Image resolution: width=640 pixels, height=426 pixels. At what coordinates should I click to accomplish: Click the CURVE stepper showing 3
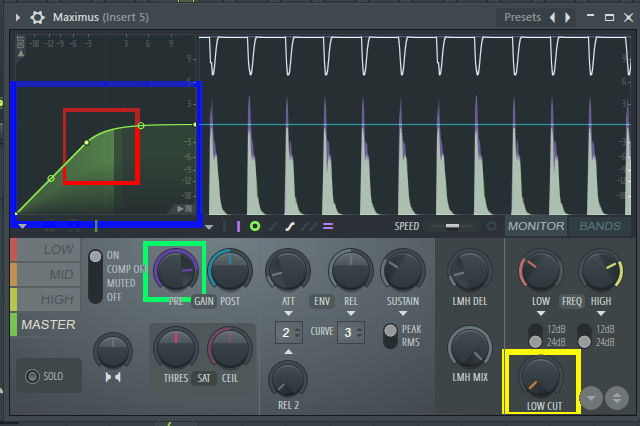tap(351, 333)
